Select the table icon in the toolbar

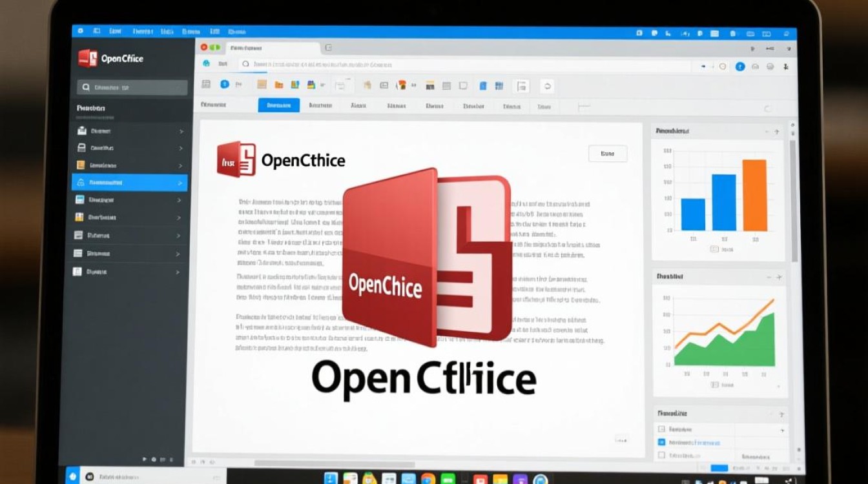click(x=446, y=85)
